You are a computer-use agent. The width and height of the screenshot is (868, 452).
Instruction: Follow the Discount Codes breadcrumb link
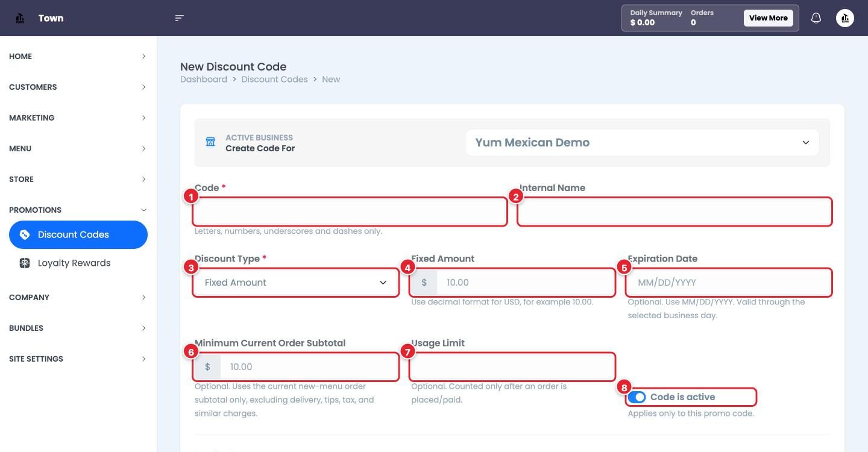click(275, 80)
